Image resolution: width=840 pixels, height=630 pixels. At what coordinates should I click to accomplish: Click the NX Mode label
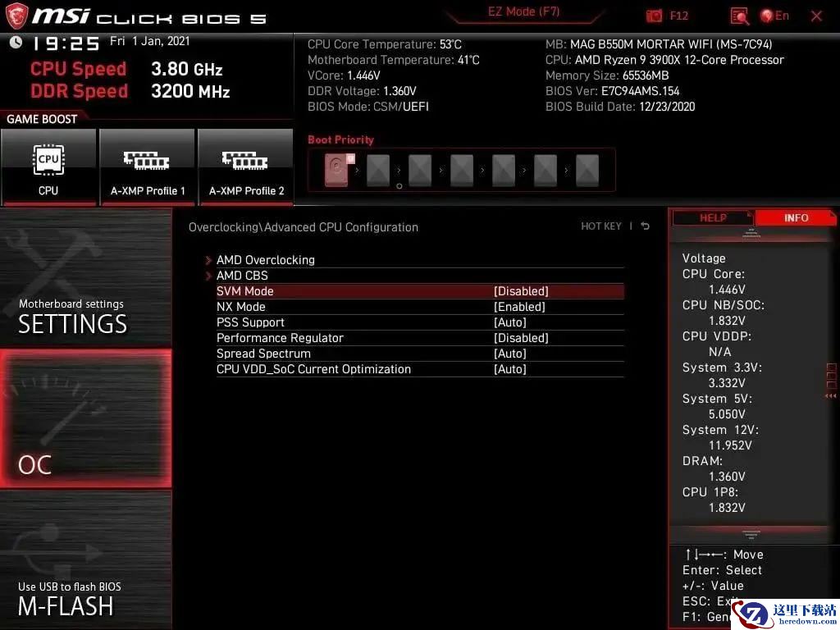[x=240, y=307]
